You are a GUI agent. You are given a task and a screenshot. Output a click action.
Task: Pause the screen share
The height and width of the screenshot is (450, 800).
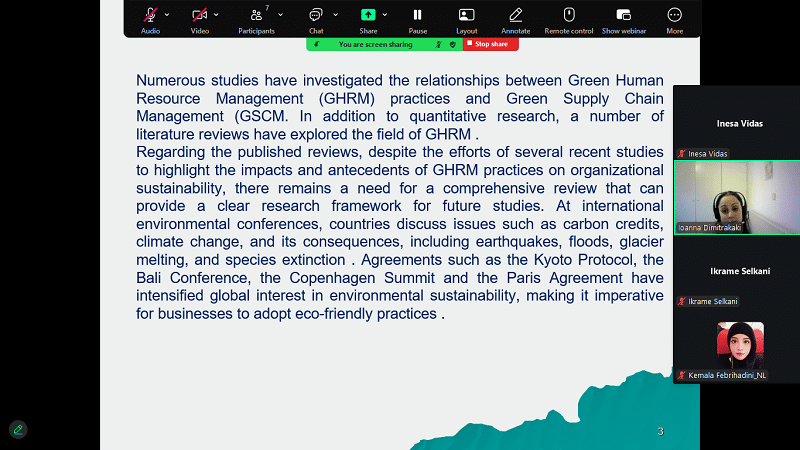click(x=418, y=16)
